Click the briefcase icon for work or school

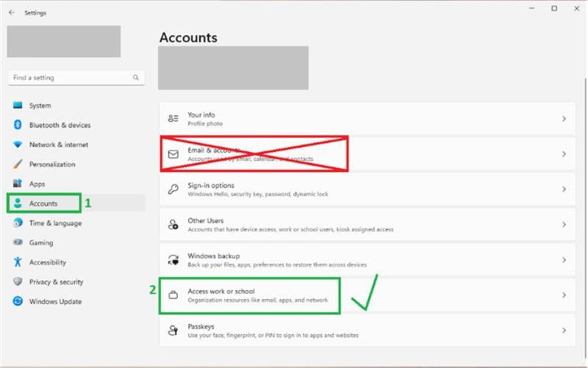173,295
